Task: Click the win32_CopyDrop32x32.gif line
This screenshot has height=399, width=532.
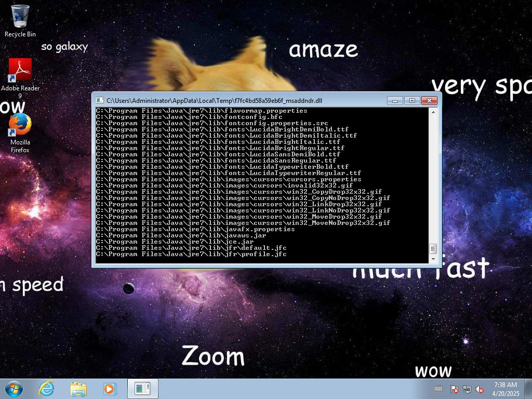Action: pyautogui.click(x=239, y=191)
